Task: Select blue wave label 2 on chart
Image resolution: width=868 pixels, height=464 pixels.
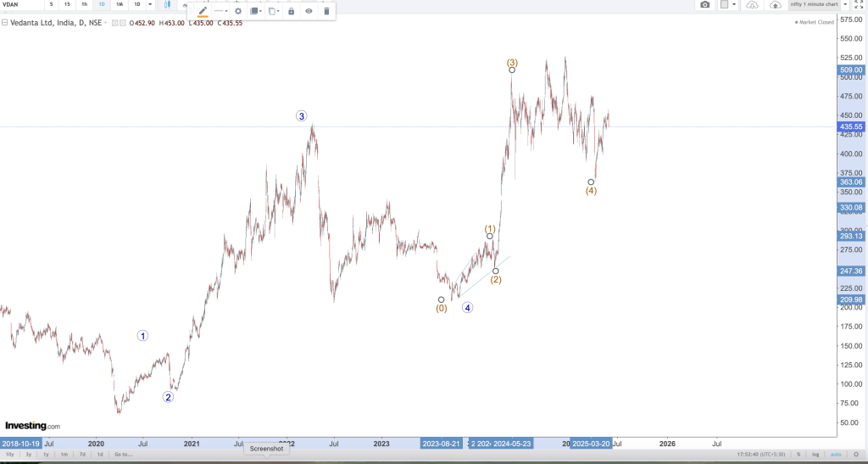Action: (168, 396)
